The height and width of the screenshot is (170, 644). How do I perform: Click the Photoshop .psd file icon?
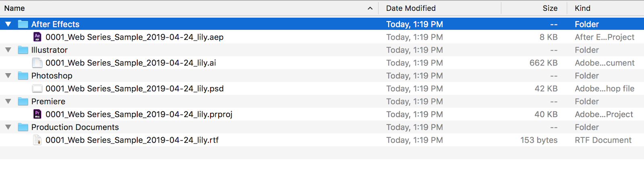[37, 88]
